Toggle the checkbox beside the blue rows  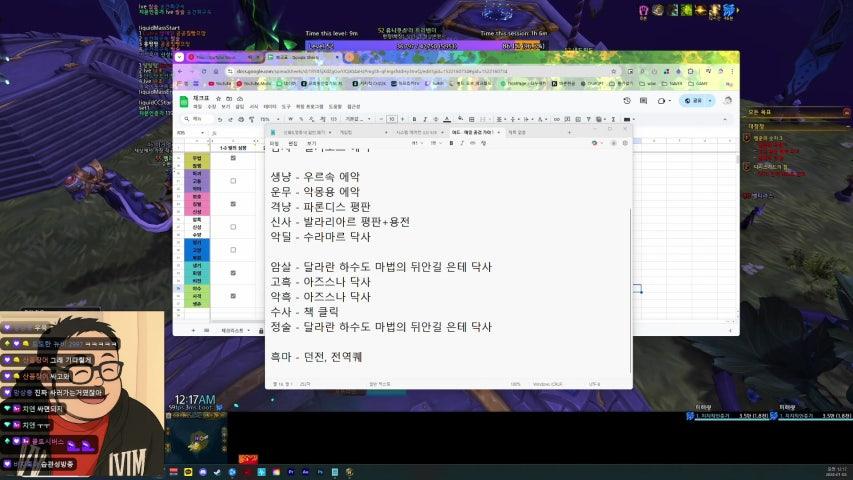click(233, 250)
